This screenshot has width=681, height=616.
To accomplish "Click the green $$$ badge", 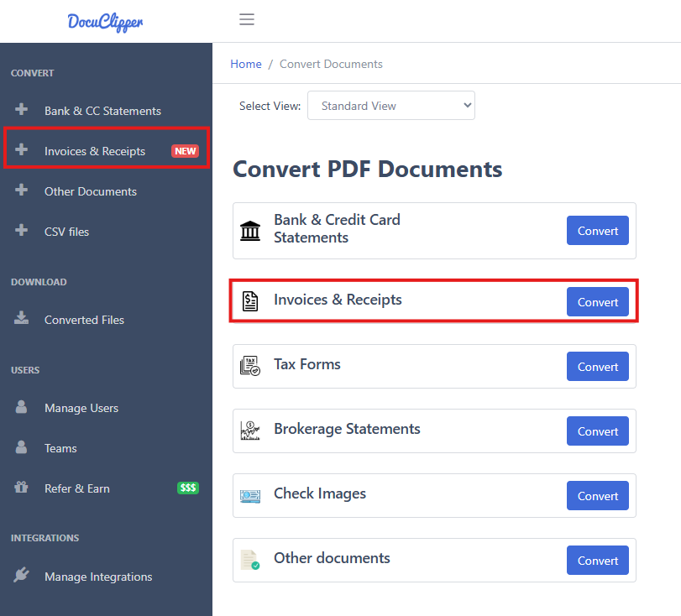I will 188,488.
